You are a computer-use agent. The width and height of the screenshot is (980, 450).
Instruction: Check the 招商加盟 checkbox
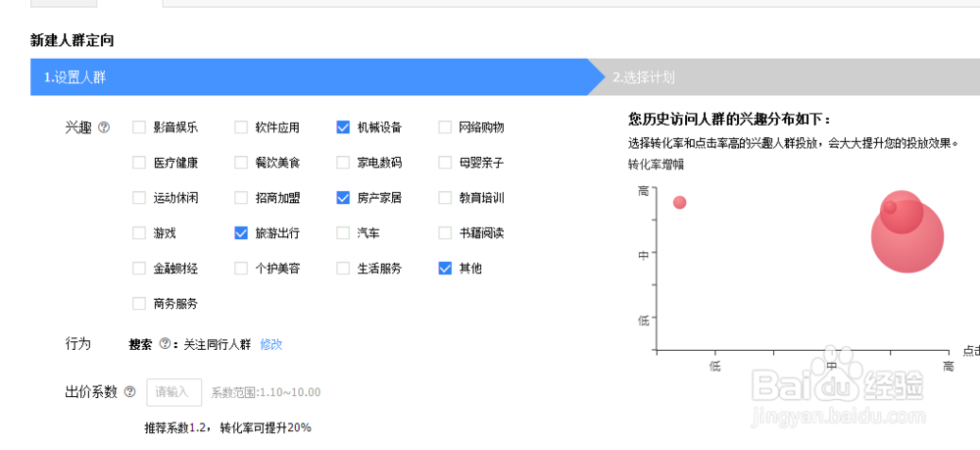[x=241, y=198]
